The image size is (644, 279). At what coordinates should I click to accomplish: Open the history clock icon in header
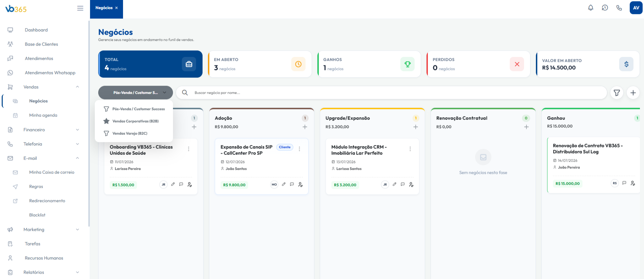(605, 8)
